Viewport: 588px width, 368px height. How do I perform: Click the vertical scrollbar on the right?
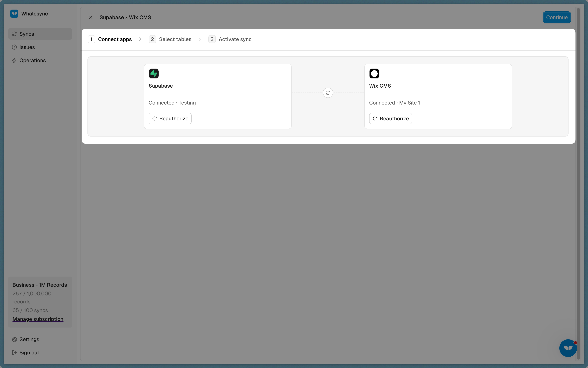pos(578,184)
